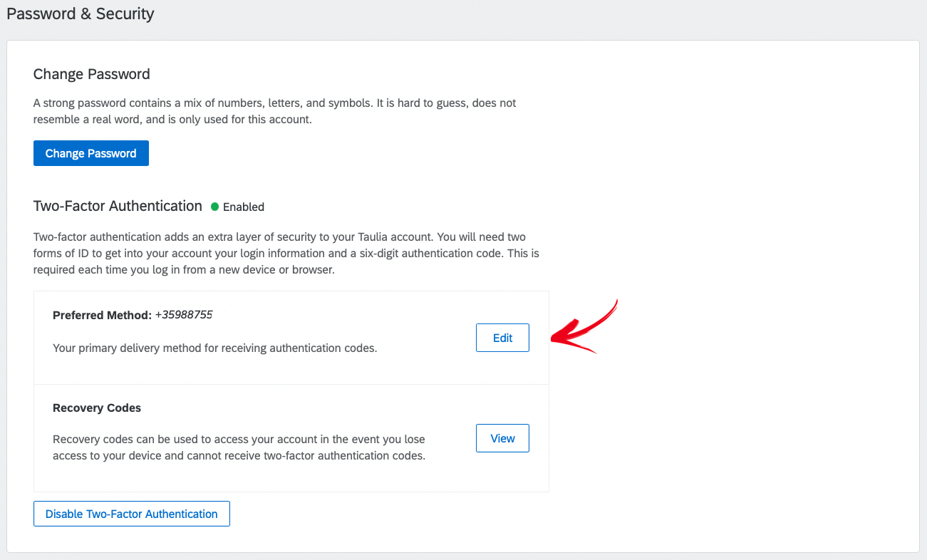This screenshot has height=560, width=927.
Task: Click the Two-Factor Authentication section heading
Action: [118, 206]
